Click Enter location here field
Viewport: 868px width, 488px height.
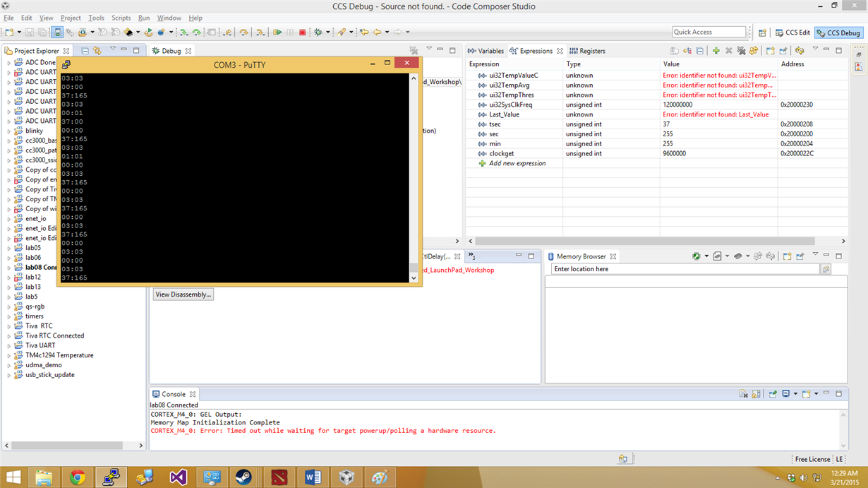click(x=685, y=269)
